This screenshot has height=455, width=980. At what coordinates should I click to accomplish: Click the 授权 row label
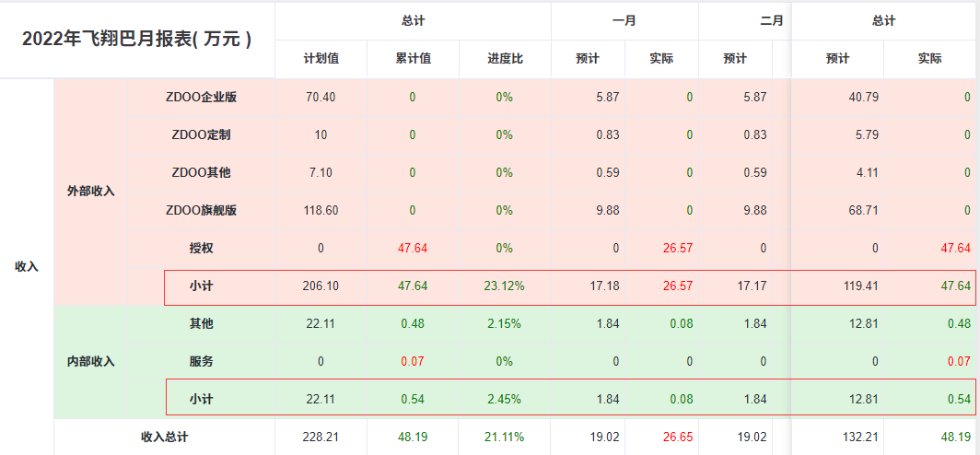pyautogui.click(x=201, y=248)
